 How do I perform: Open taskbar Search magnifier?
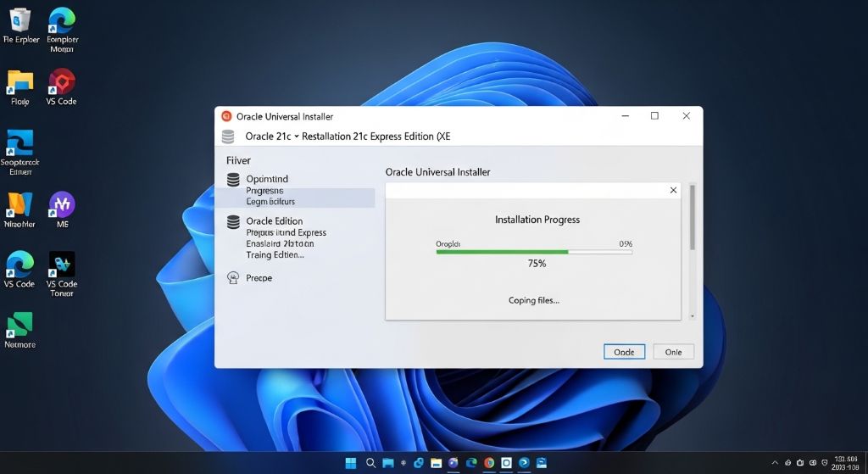coord(370,463)
